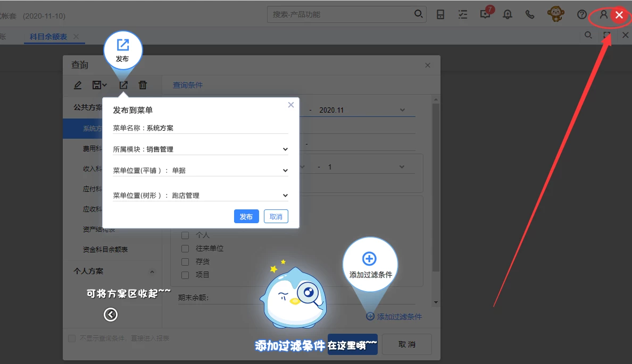632x364 pixels.
Task: Click 取消 in publish dialog
Action: tap(276, 216)
